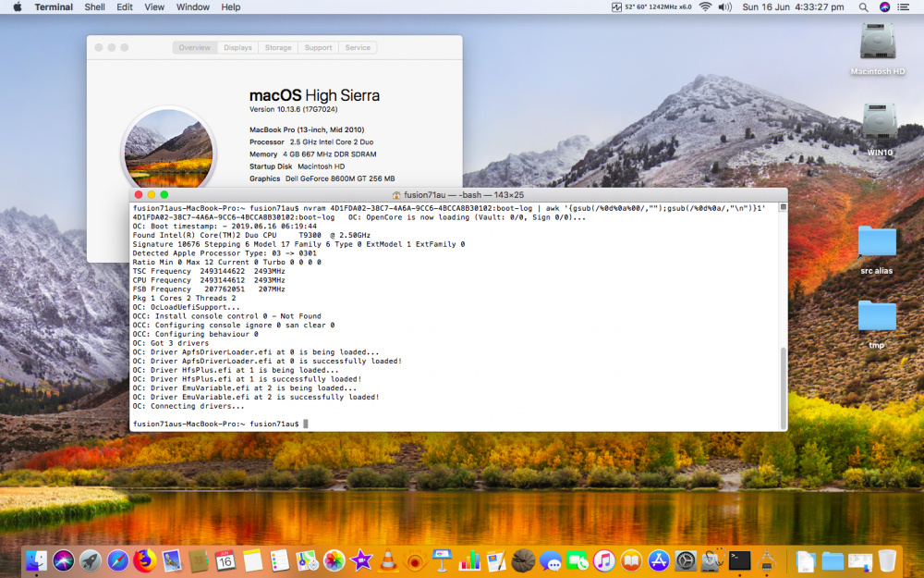Viewport: 924px width, 578px height.
Task: Open the Apple menu
Action: point(17,7)
